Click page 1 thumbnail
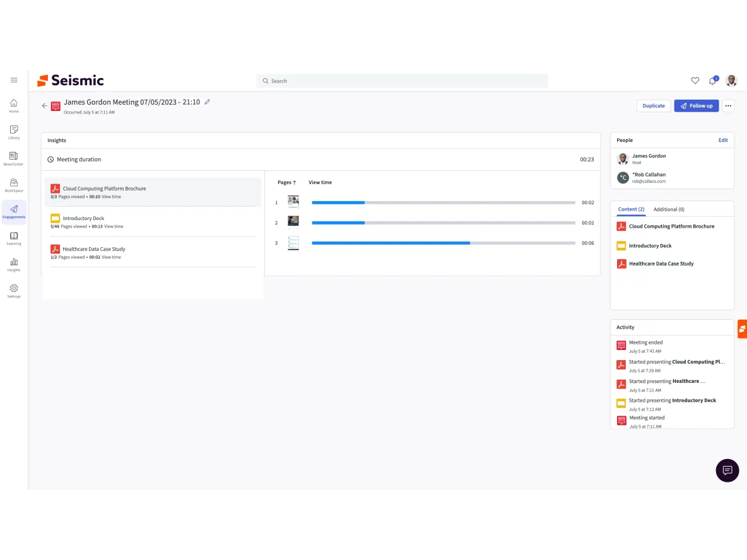 (x=293, y=202)
